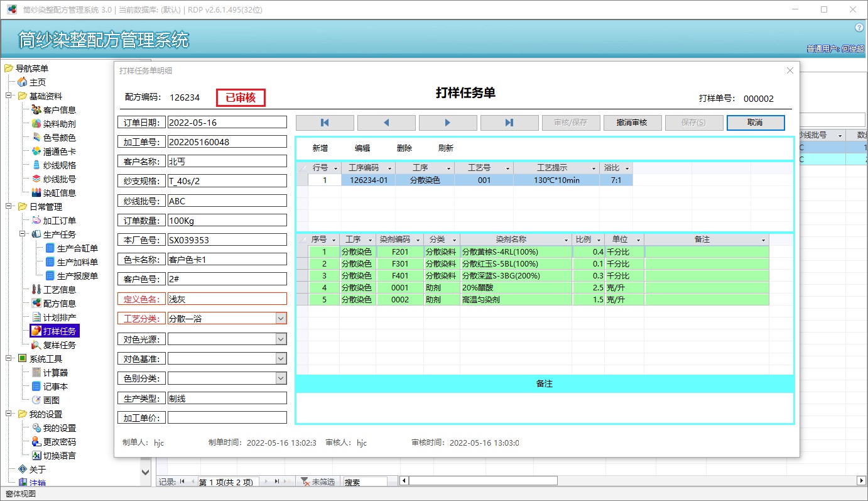868x501 pixels.
Task: Click the 配方信息 icon in the sidebar
Action: [x=36, y=304]
